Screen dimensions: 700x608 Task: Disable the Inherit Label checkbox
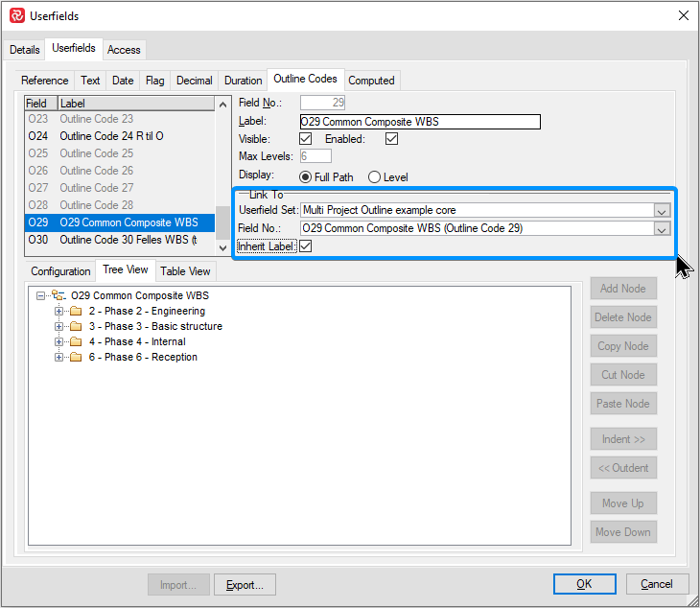(x=306, y=246)
